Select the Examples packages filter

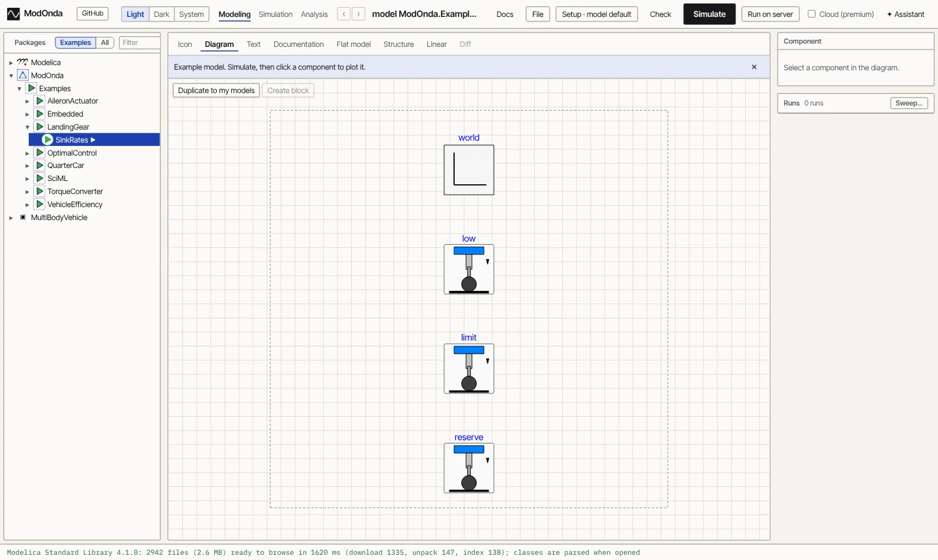pyautogui.click(x=76, y=43)
